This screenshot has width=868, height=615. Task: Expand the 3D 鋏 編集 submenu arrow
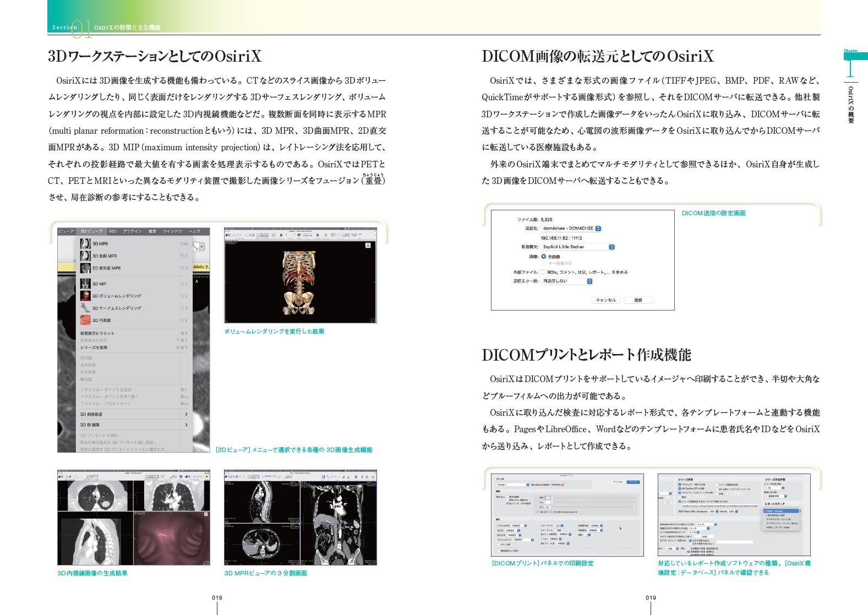pyautogui.click(x=186, y=424)
